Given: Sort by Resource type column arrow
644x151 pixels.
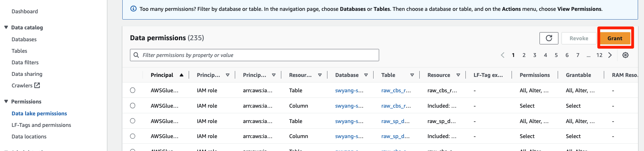Looking at the screenshot, I should click(x=320, y=75).
